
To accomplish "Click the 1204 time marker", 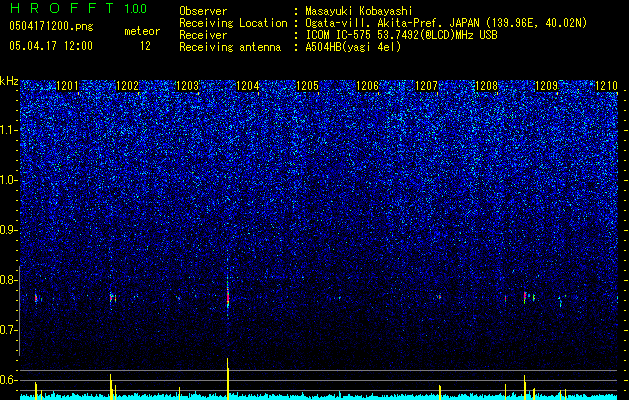I will 248,86.
